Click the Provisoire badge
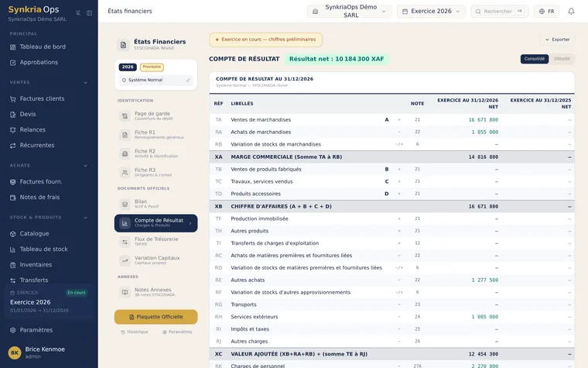The width and height of the screenshot is (588, 368). click(x=152, y=67)
